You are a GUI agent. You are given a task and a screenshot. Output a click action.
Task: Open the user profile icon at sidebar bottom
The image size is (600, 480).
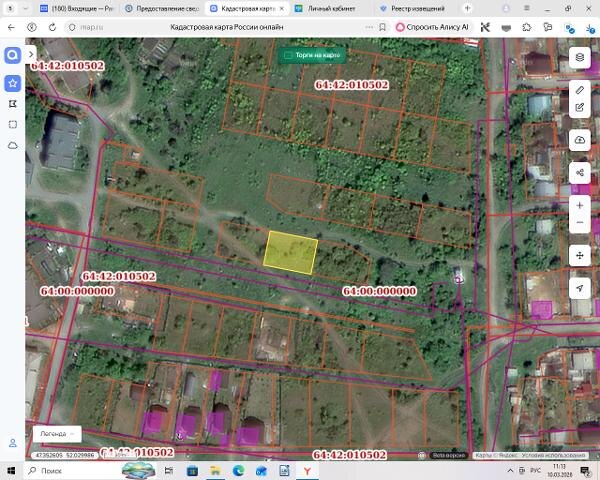click(13, 443)
